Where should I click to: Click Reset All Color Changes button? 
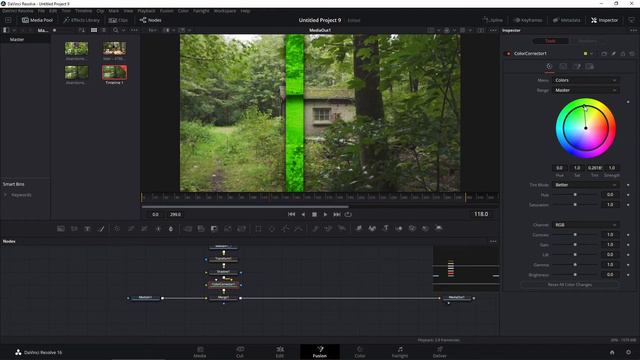pos(570,284)
